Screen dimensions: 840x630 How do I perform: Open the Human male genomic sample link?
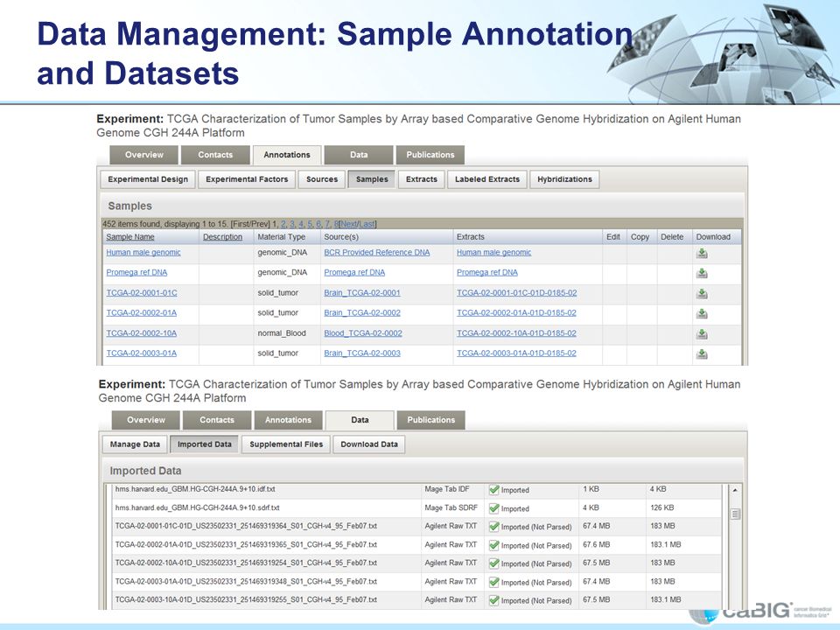tap(143, 252)
